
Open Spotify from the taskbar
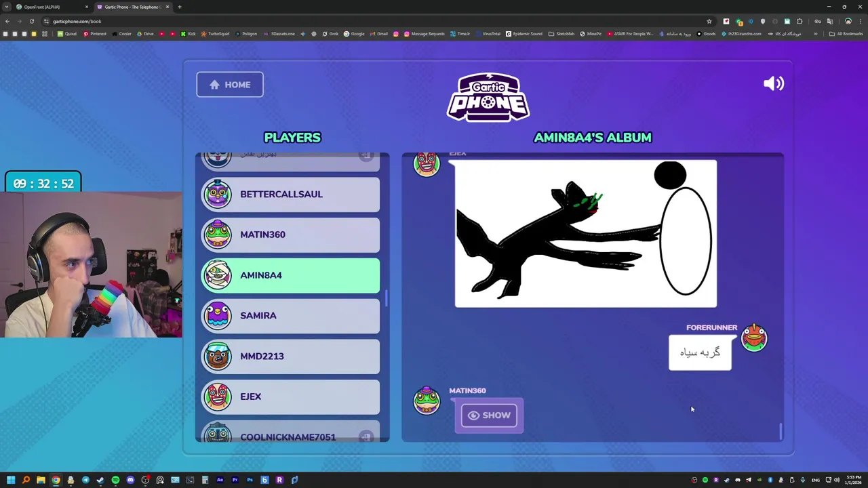[x=115, y=480]
